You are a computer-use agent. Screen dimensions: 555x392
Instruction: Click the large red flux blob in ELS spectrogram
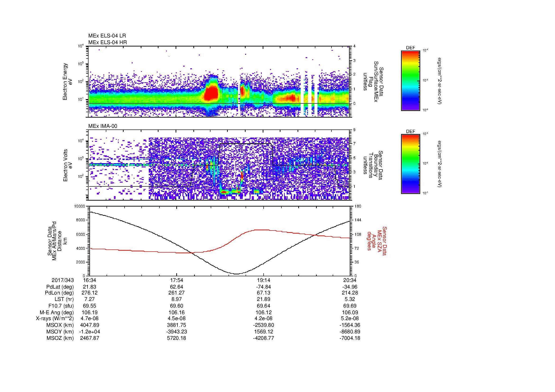pos(212,93)
